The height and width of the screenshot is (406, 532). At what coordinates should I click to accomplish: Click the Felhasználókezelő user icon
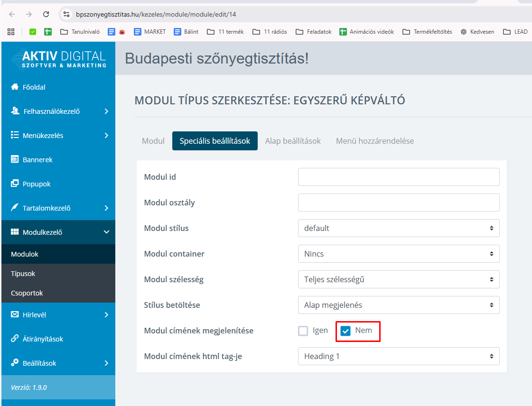[x=15, y=111]
